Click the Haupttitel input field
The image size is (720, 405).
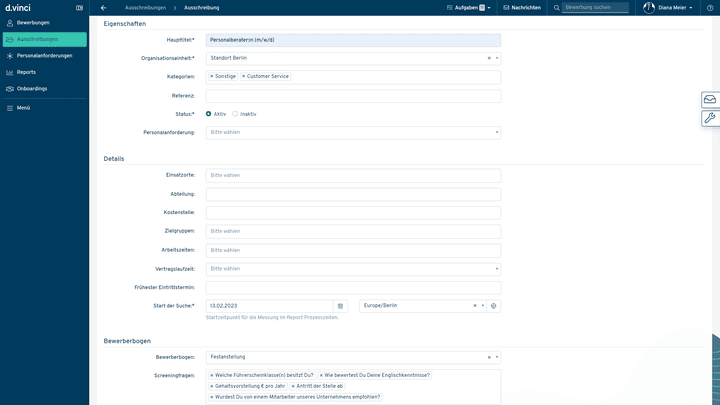click(x=353, y=40)
